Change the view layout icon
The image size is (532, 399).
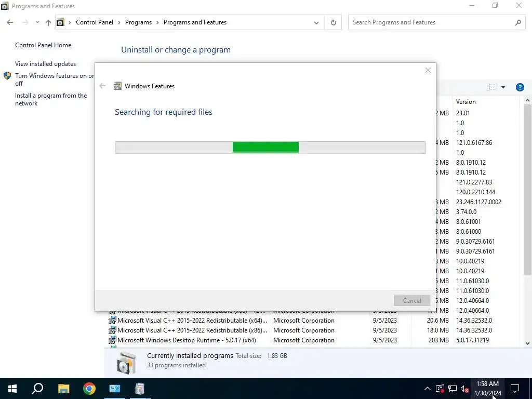pos(491,87)
